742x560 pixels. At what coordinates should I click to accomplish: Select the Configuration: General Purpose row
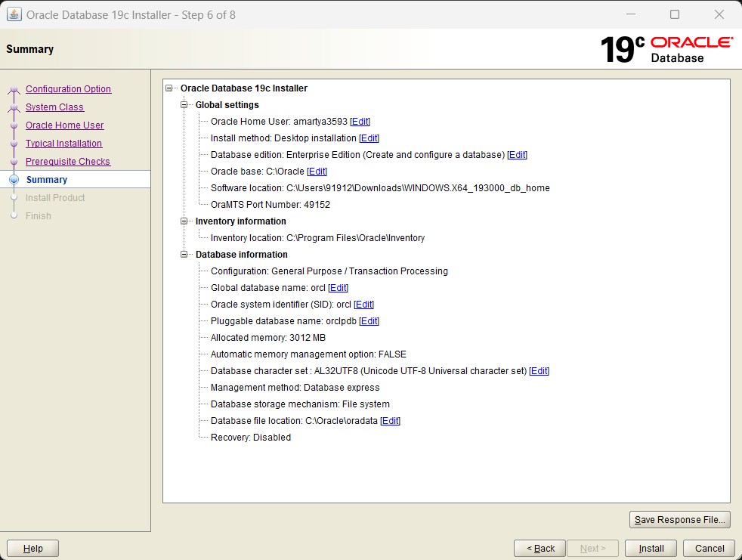click(x=329, y=271)
